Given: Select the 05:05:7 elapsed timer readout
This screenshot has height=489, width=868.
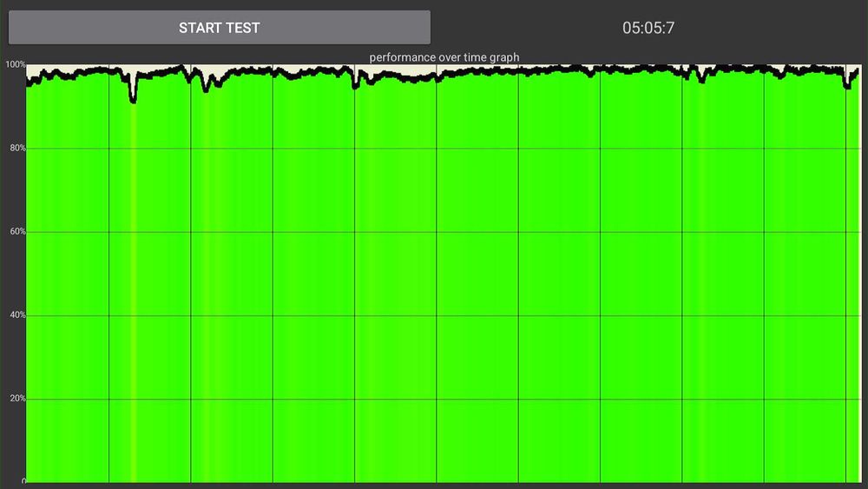Looking at the screenshot, I should [x=648, y=28].
